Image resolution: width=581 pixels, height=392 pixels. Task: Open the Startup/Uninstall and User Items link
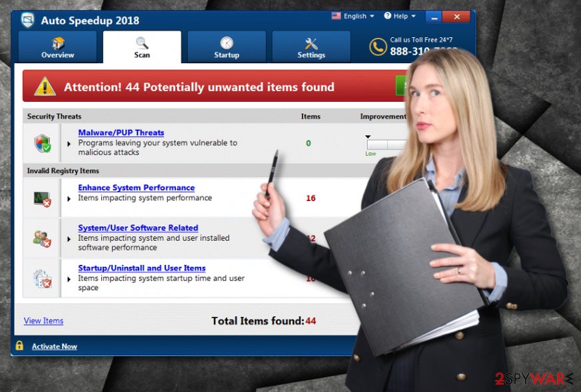tap(142, 268)
